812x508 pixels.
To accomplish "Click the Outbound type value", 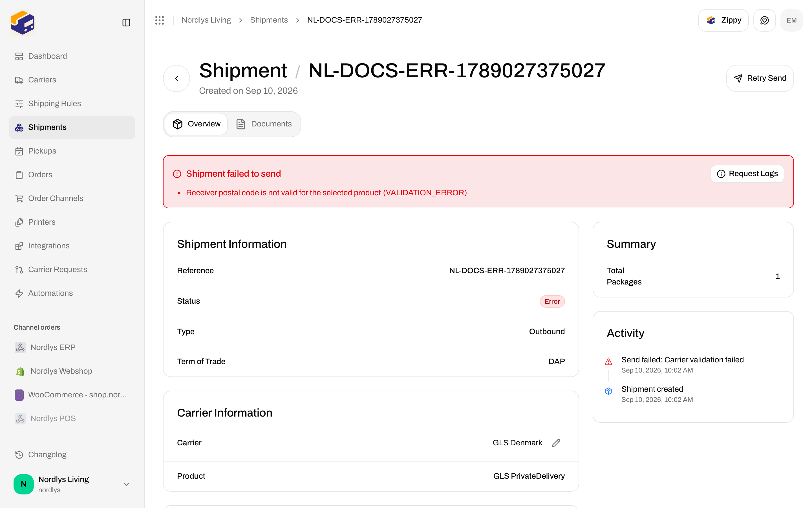I will pos(547,332).
